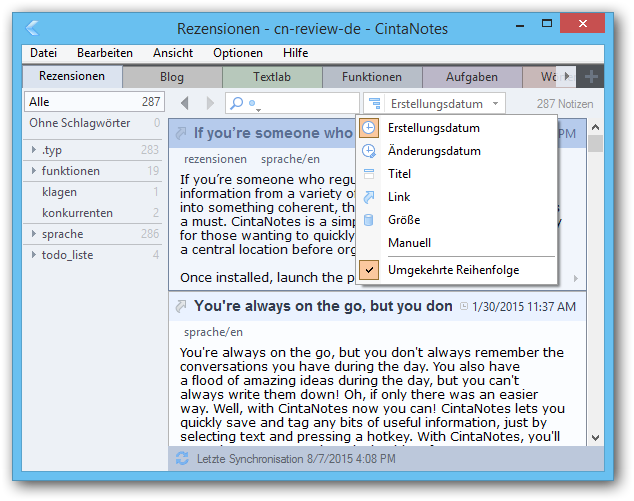Toggle Umgekehrte Reihenfolge checkmark
Viewport: 634px width, 501px height.
click(369, 270)
